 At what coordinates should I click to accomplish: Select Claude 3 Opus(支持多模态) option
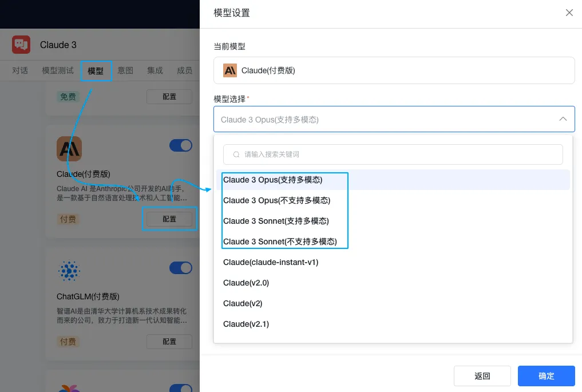tap(393, 180)
